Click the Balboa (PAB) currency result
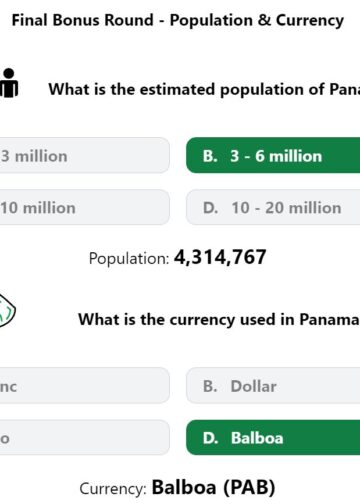The width and height of the screenshot is (360, 504). pyautogui.click(x=214, y=487)
